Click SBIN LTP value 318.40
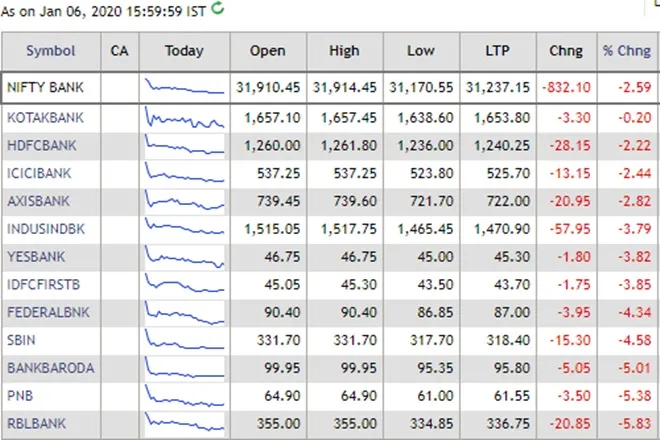The height and width of the screenshot is (440, 660). pyautogui.click(x=508, y=340)
